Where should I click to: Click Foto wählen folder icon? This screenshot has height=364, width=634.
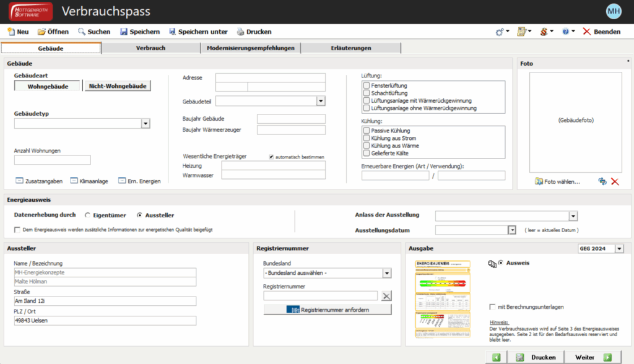click(539, 181)
